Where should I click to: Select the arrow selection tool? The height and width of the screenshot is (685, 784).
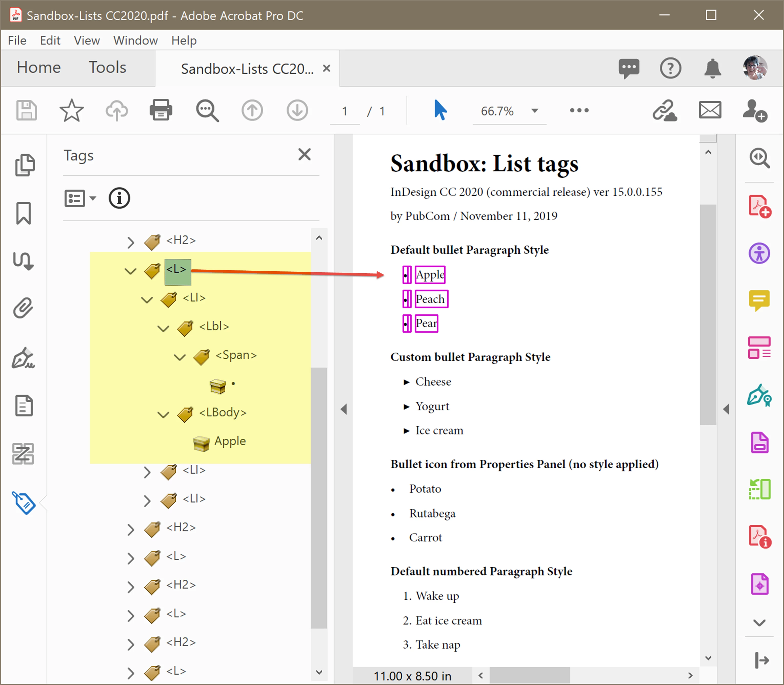coord(440,110)
